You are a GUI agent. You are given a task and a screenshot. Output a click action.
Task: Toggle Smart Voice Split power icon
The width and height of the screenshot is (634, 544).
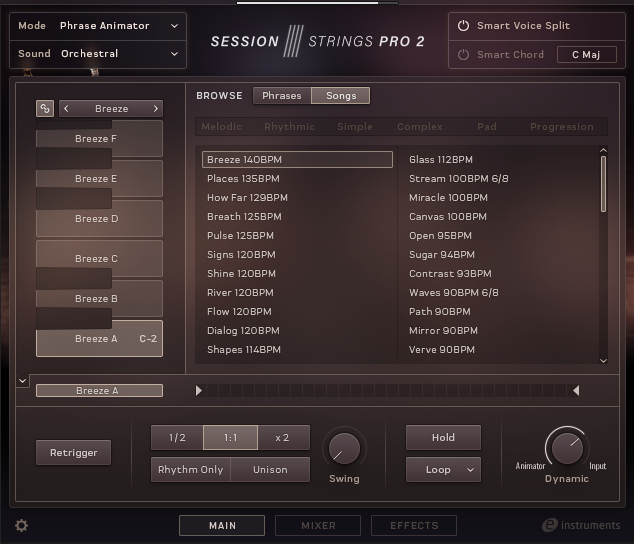463,25
